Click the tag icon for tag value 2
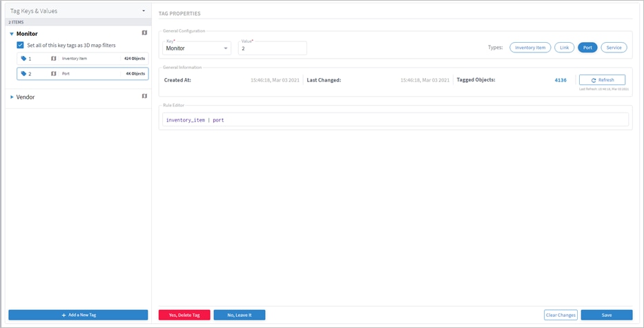This screenshot has height=328, width=644. 23,74
